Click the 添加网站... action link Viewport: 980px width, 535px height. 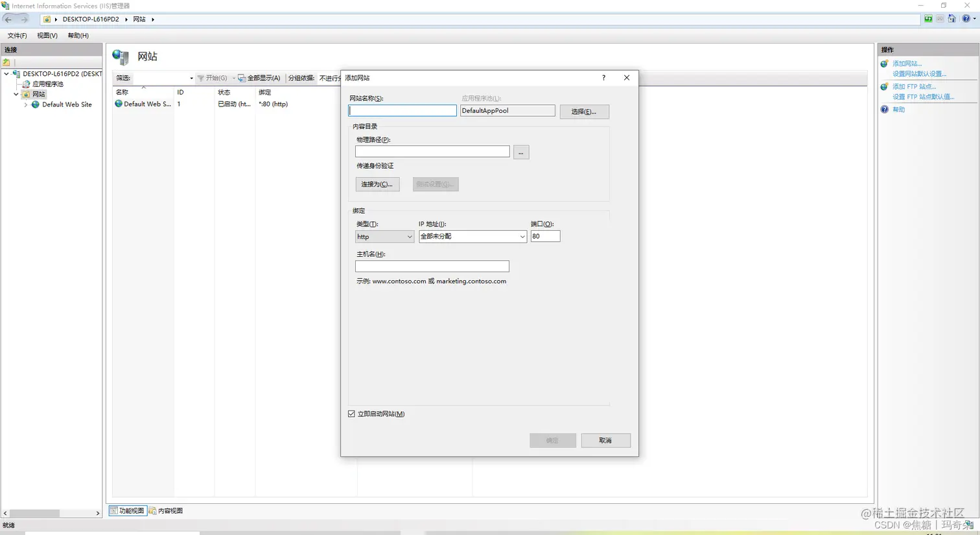pos(907,64)
